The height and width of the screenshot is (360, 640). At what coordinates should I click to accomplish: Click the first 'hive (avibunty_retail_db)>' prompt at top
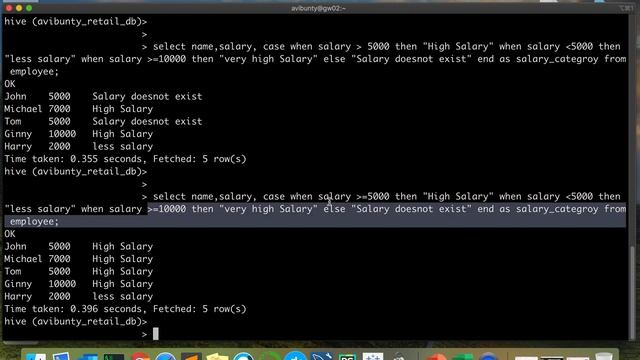(76, 22)
